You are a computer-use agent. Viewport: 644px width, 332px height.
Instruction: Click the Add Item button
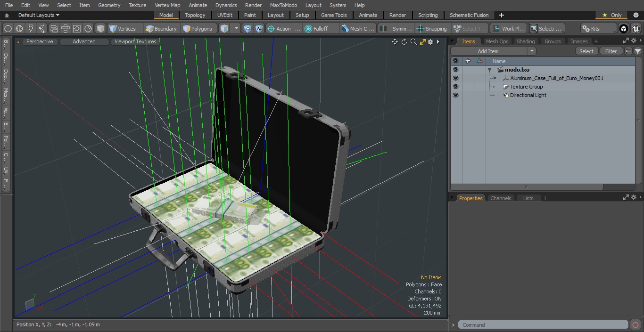(x=488, y=51)
